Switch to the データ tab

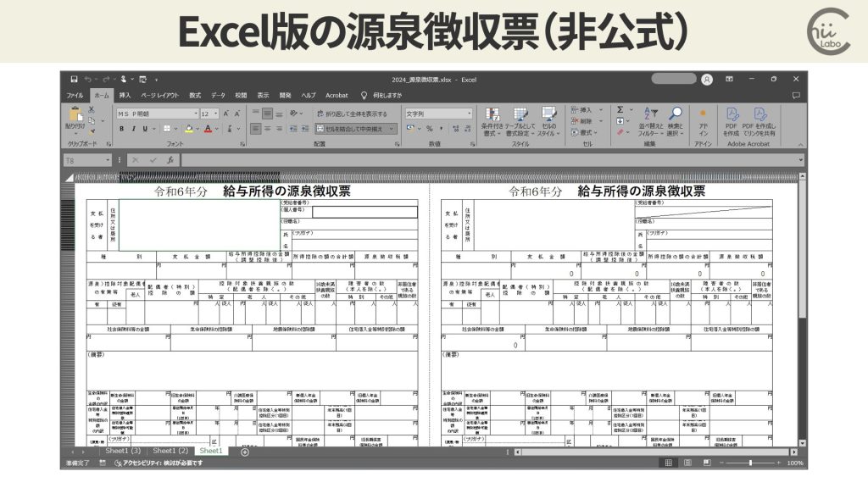point(218,95)
